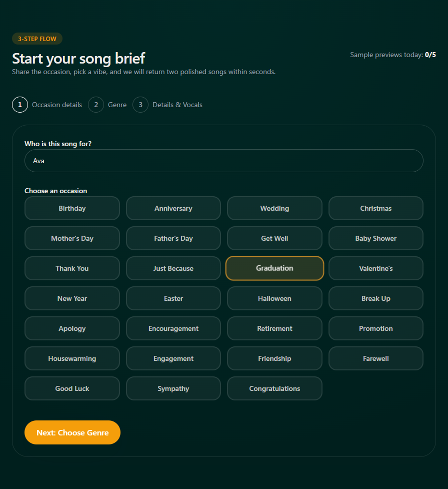This screenshot has height=489, width=448.
Task: Pick the Break Up occasion
Action: coord(375,298)
